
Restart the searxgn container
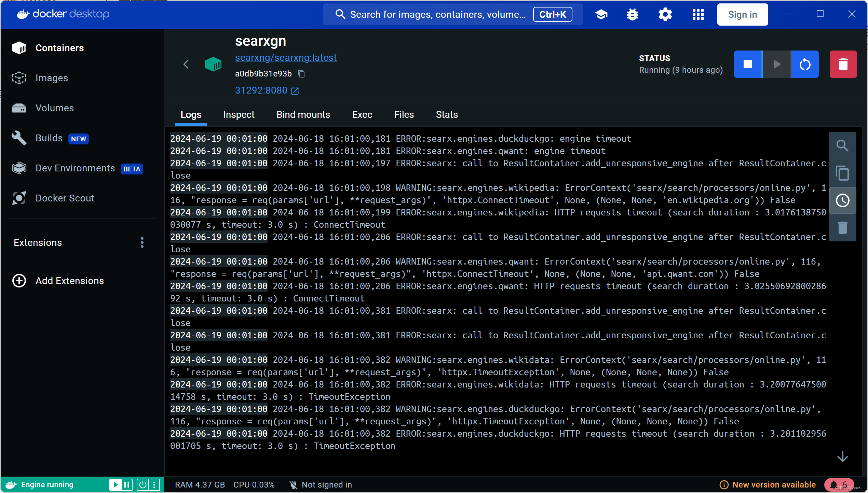point(805,64)
